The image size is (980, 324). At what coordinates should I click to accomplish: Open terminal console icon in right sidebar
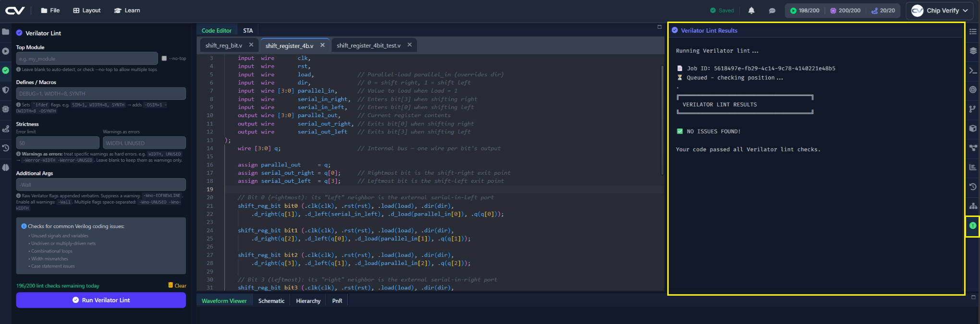[x=973, y=71]
